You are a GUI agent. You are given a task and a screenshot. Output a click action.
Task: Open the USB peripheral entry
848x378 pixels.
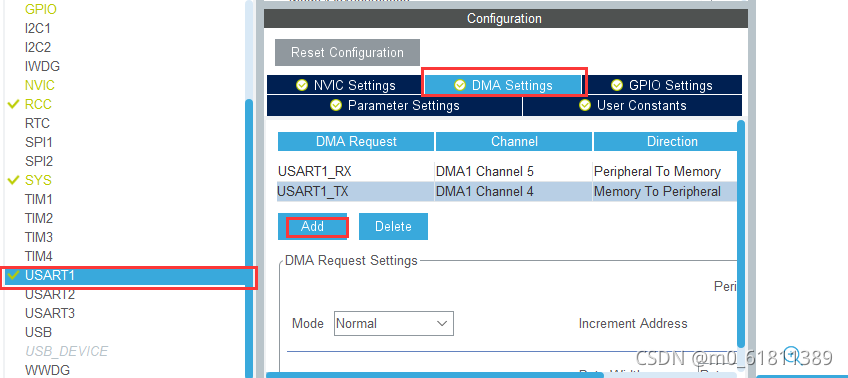pyautogui.click(x=38, y=333)
